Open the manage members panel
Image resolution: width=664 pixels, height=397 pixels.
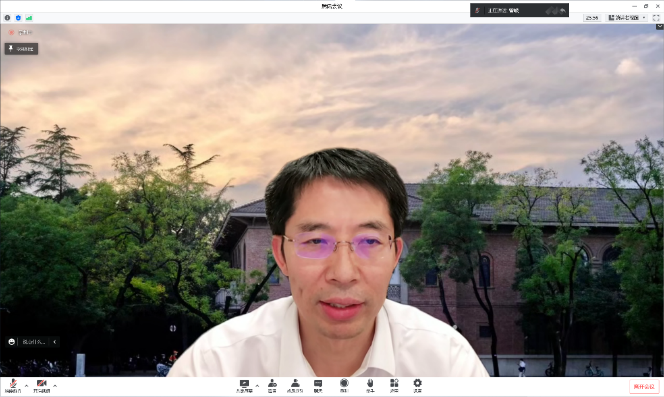[x=295, y=386]
